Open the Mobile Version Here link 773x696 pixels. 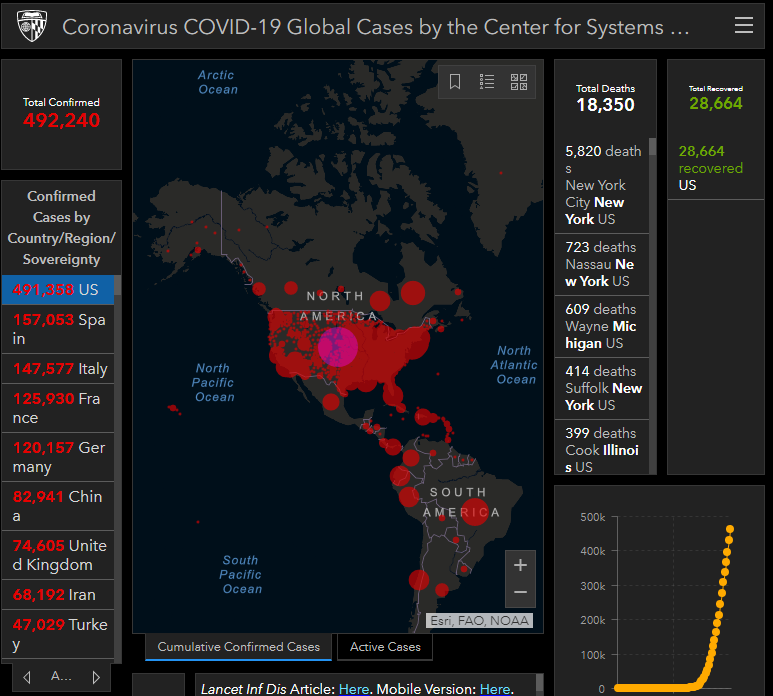(x=495, y=689)
